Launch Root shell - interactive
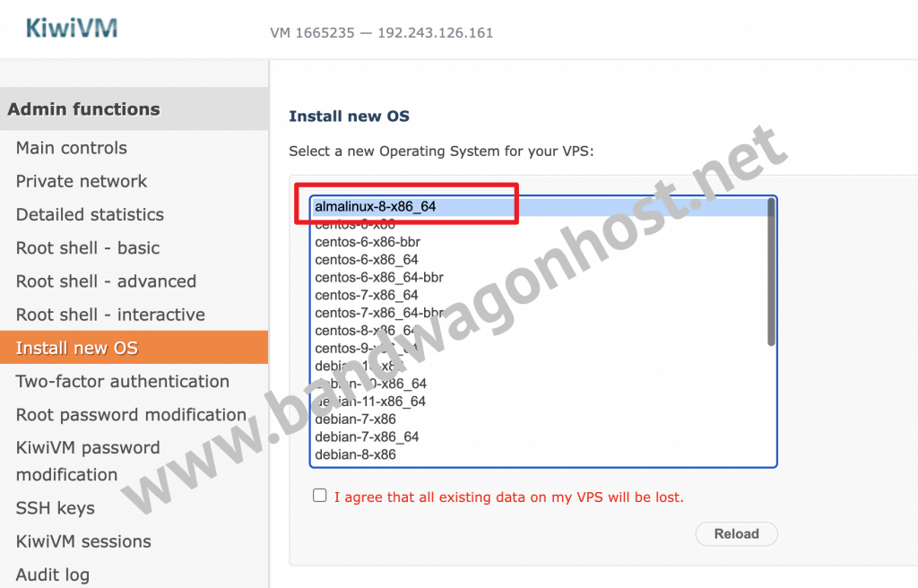This screenshot has width=918, height=588. click(x=110, y=315)
